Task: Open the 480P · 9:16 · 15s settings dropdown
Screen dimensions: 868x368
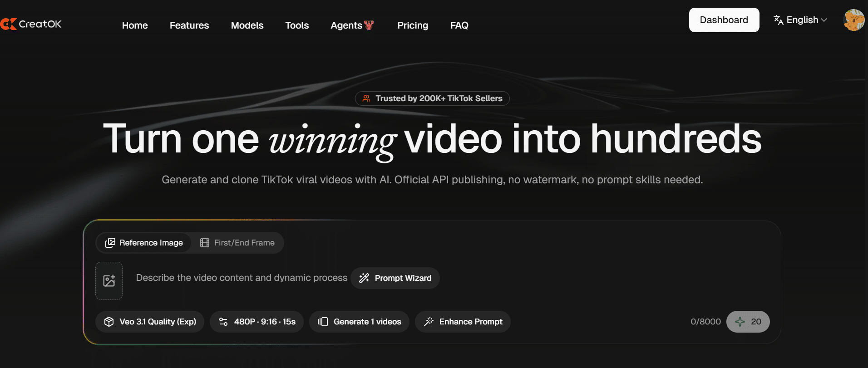Action: coord(256,322)
